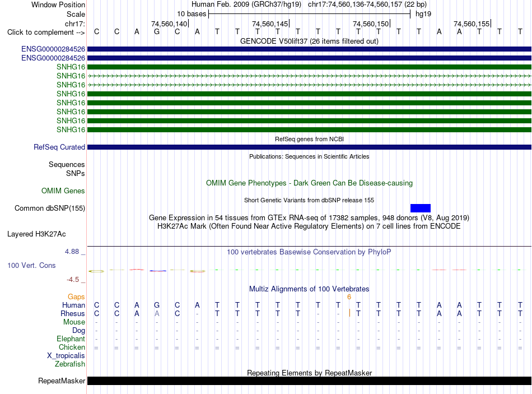532x394 pixels.
Task: Select the 'Scale' label in the base position track
Action: tap(76, 14)
